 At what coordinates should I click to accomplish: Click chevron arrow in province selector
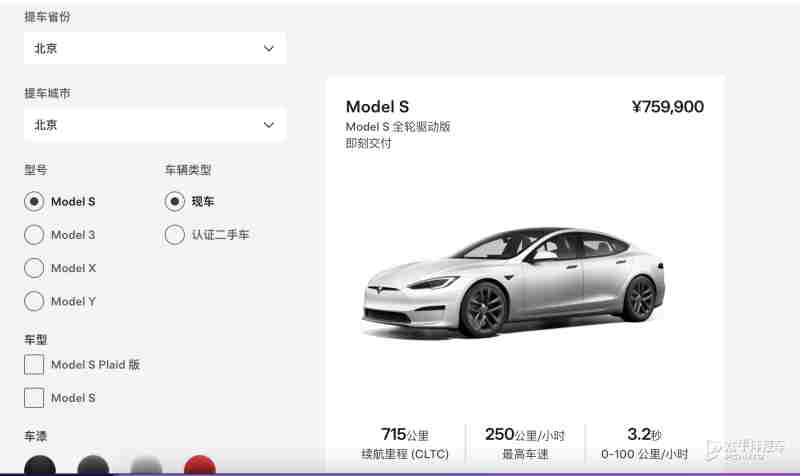(268, 48)
